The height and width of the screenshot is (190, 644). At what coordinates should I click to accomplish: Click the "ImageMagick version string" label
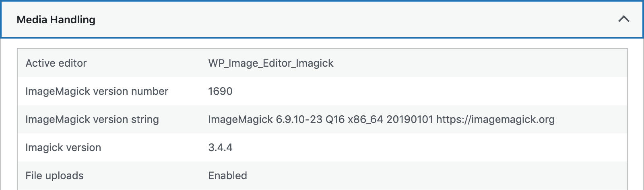(x=92, y=119)
